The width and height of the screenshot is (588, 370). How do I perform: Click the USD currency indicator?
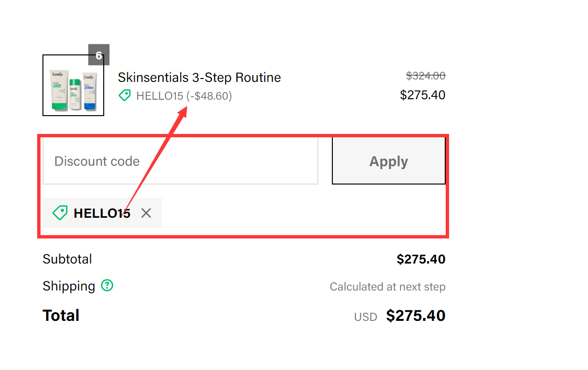point(365,317)
